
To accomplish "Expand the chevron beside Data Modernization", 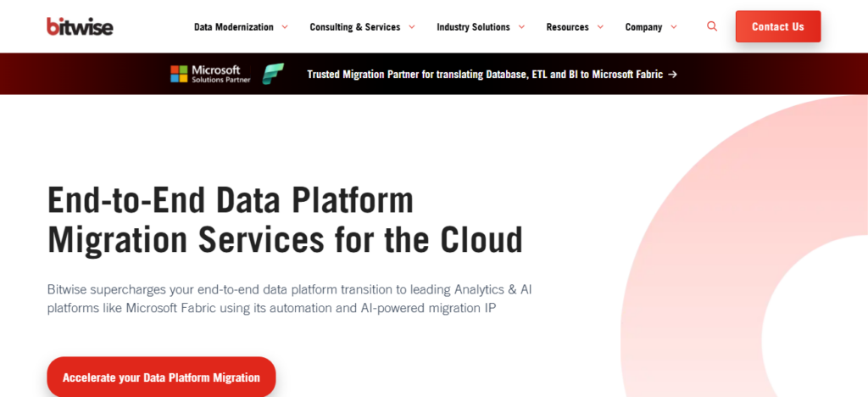I will (285, 26).
